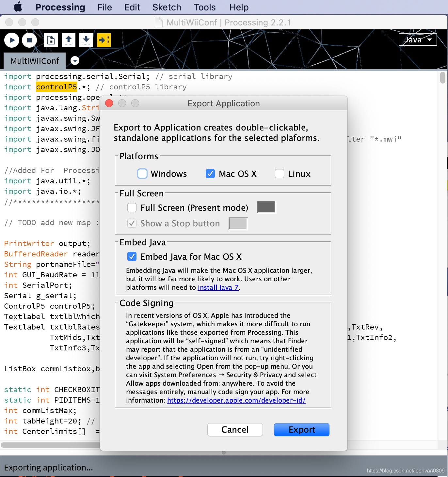
Task: Click the document icon in the window title
Action: [x=159, y=22]
